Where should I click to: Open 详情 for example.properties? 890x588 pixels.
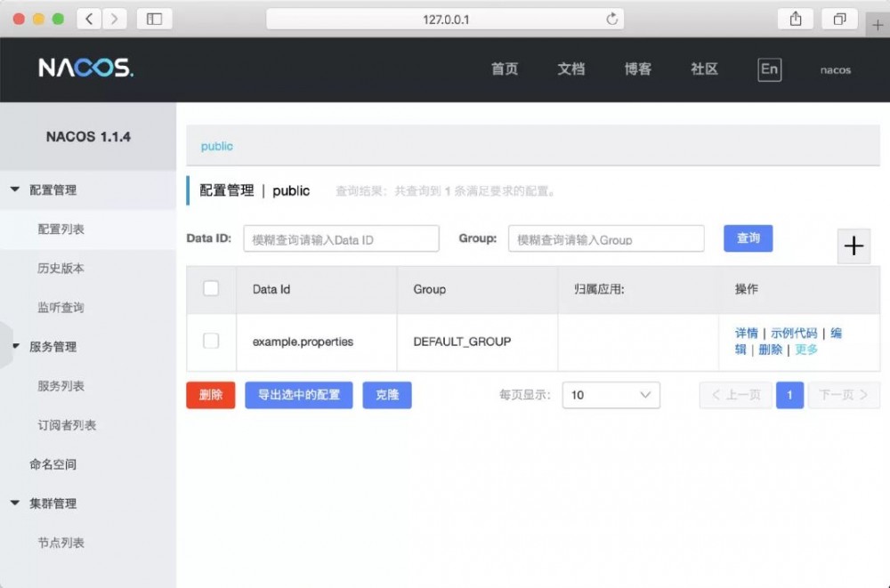click(746, 332)
